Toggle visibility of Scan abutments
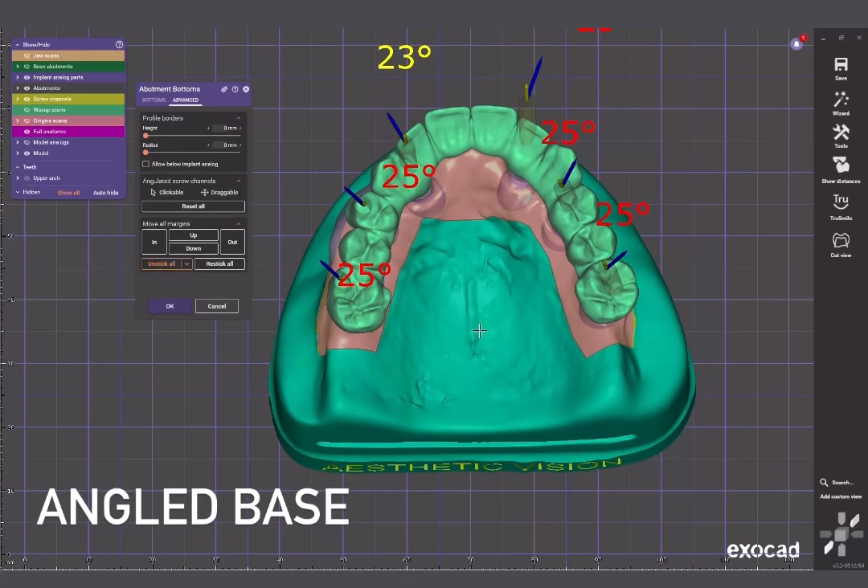This screenshot has height=588, width=868. pos(27,67)
